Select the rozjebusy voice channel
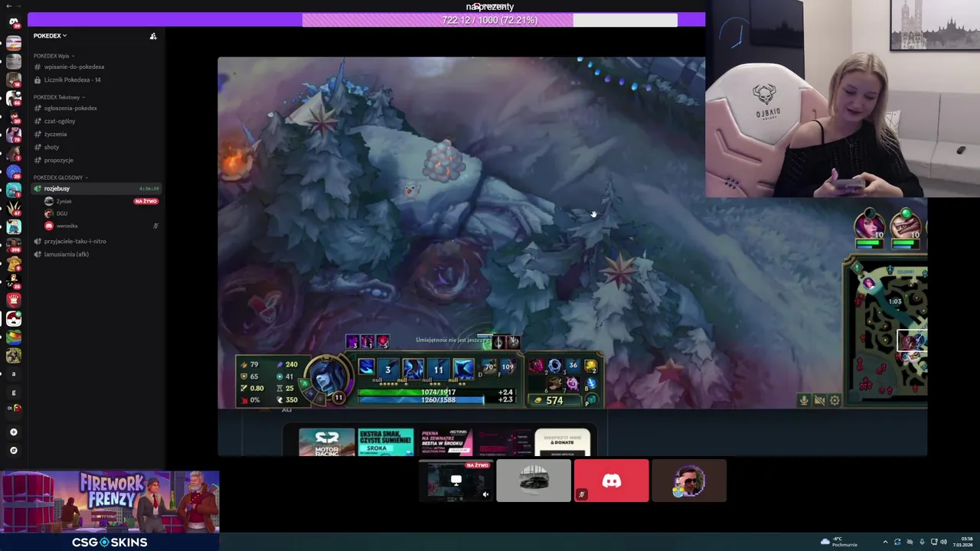Viewport: 980px width, 551px height. pos(96,188)
